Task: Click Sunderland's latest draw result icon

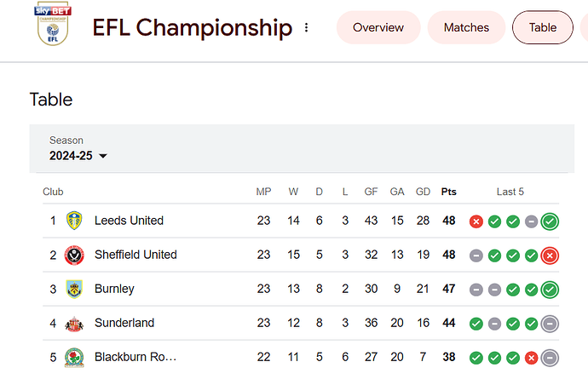Action: coord(550,324)
